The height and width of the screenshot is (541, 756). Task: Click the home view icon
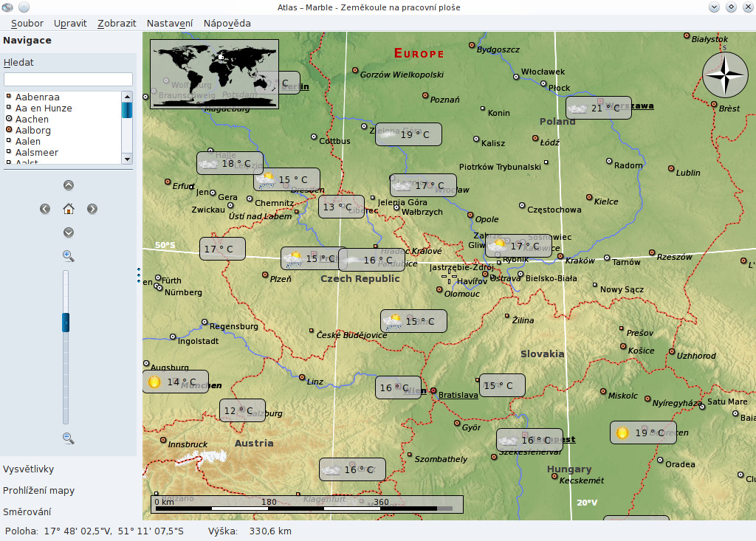[x=69, y=209]
